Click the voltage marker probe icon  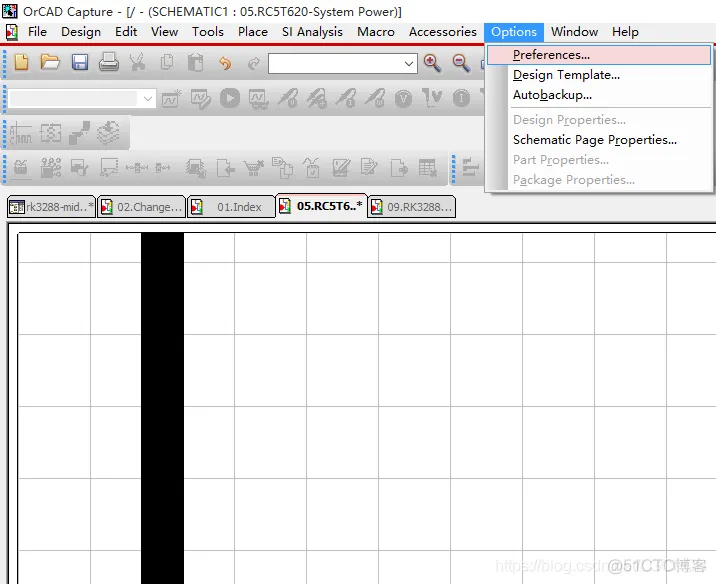[x=287, y=99]
